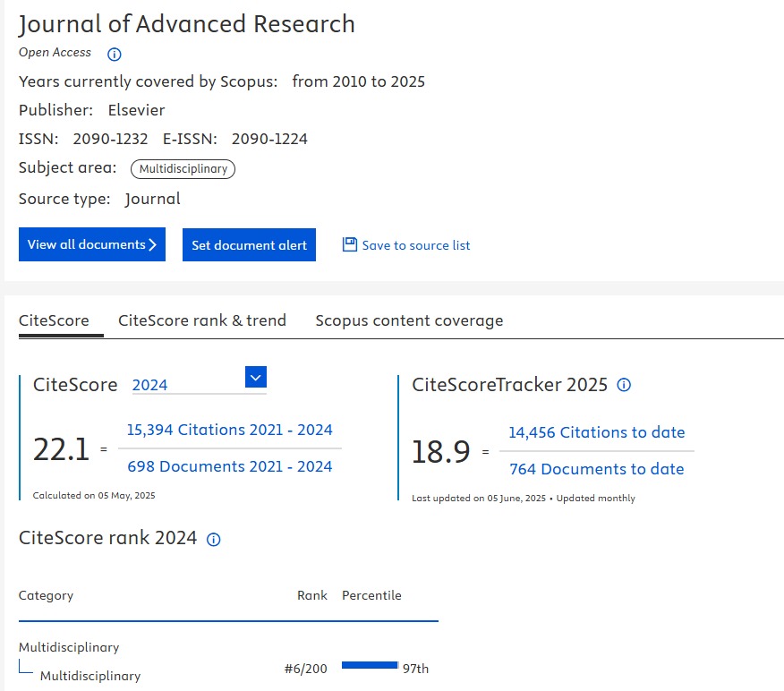Select the CiteScore tab
784x691 pixels.
(54, 320)
